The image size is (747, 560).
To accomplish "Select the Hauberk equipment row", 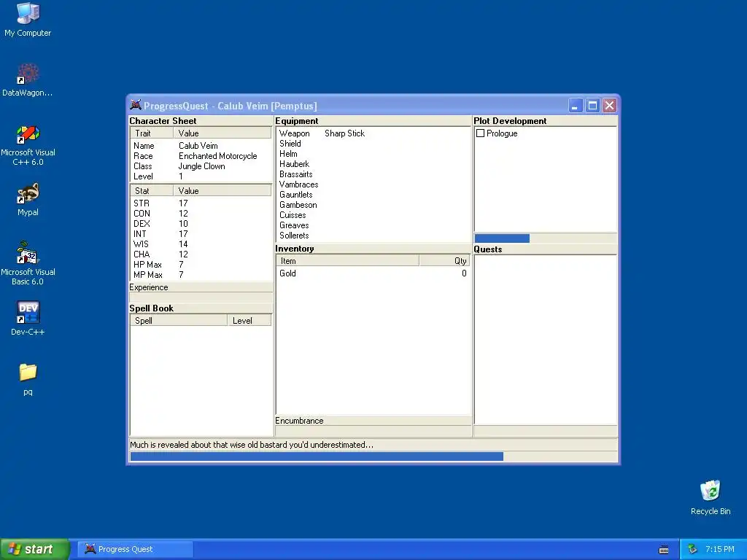I will (x=373, y=164).
